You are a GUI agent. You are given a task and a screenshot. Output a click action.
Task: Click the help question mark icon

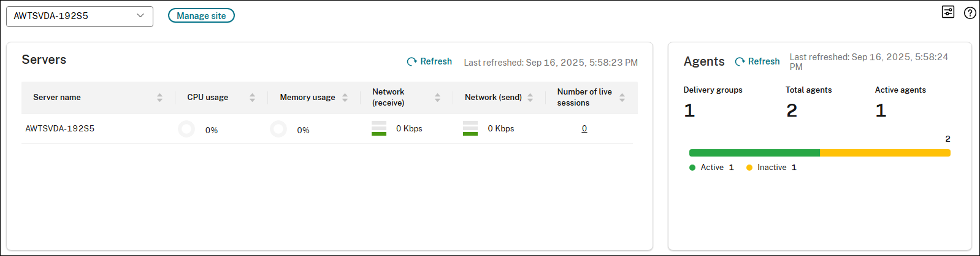970,13
